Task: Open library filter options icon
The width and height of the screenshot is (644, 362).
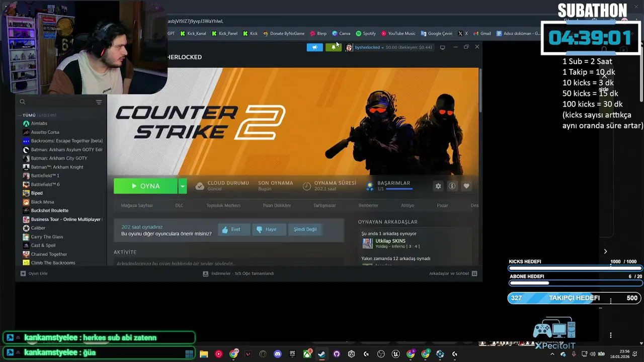Action: point(99,102)
